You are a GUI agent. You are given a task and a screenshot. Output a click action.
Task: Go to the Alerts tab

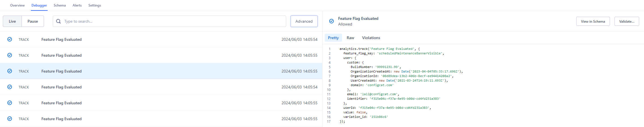[77, 5]
